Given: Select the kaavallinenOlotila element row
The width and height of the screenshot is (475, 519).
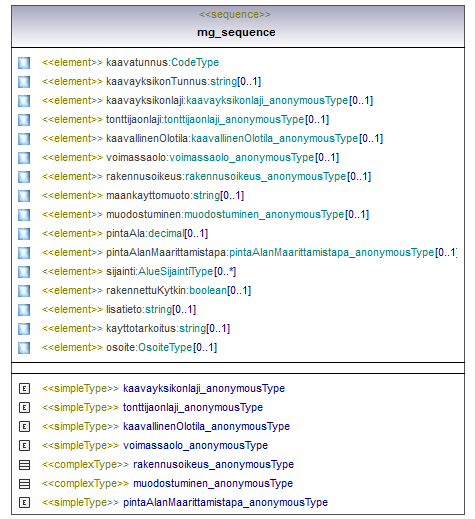Looking at the screenshot, I should tap(212, 139).
